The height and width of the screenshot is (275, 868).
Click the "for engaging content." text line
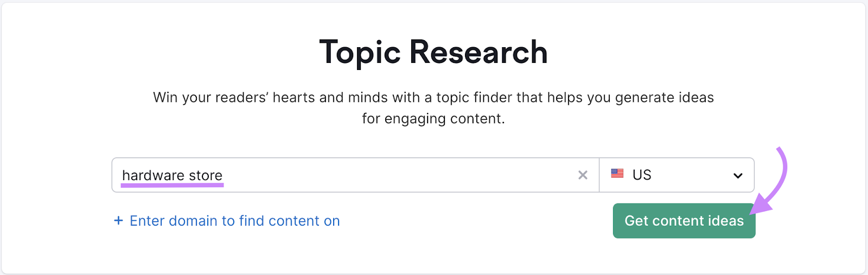[433, 119]
